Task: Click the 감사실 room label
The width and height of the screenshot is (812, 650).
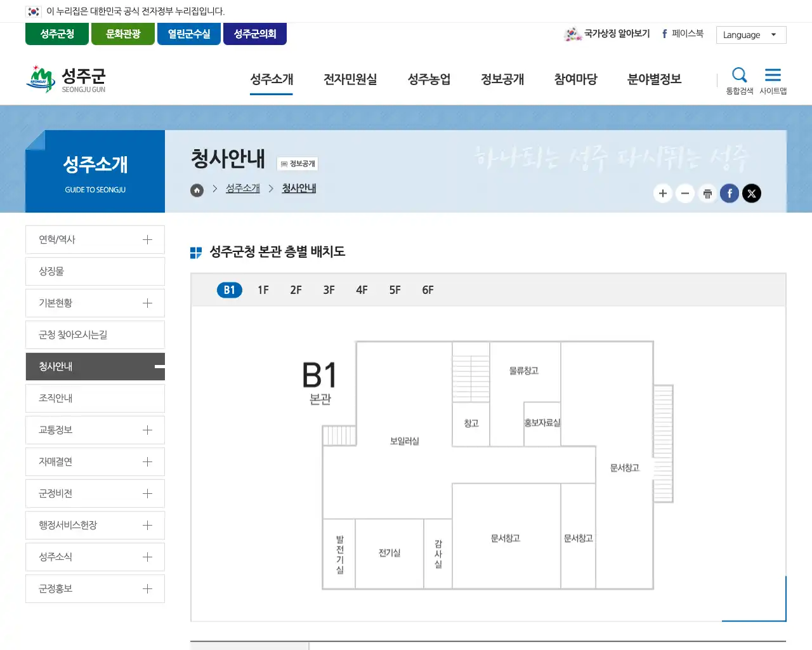Action: click(x=438, y=554)
